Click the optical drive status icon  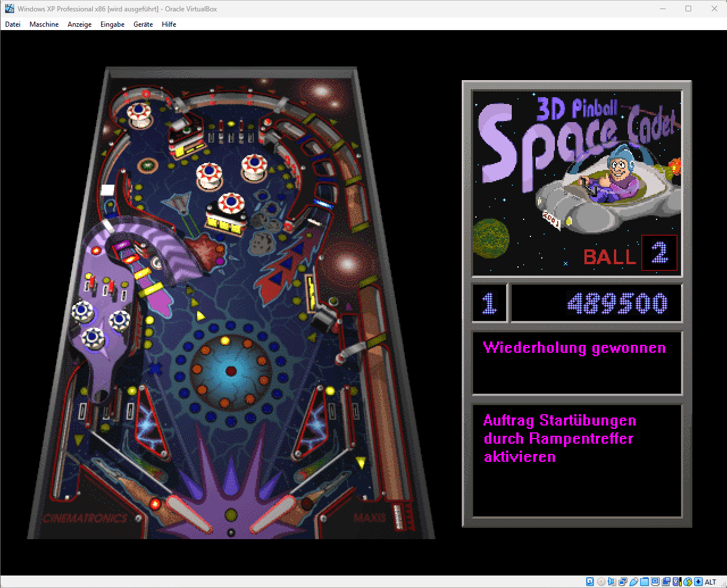[601, 582]
